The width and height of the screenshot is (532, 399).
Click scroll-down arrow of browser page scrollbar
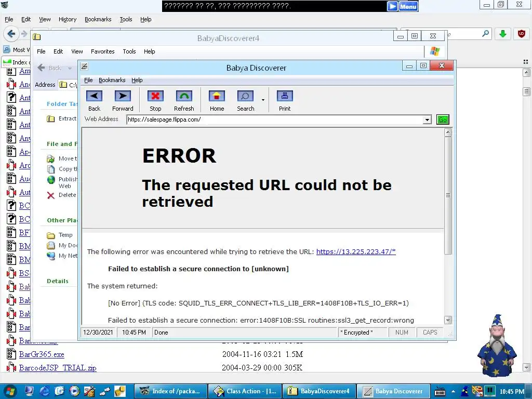pyautogui.click(x=527, y=367)
